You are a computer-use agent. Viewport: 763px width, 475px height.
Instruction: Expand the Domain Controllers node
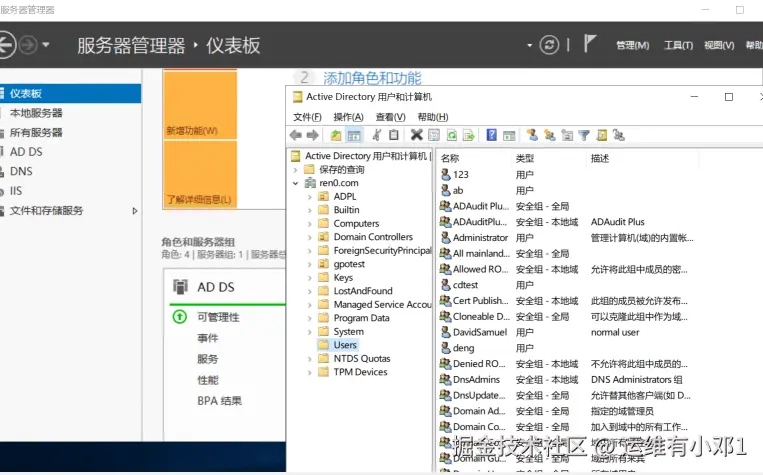(310, 238)
